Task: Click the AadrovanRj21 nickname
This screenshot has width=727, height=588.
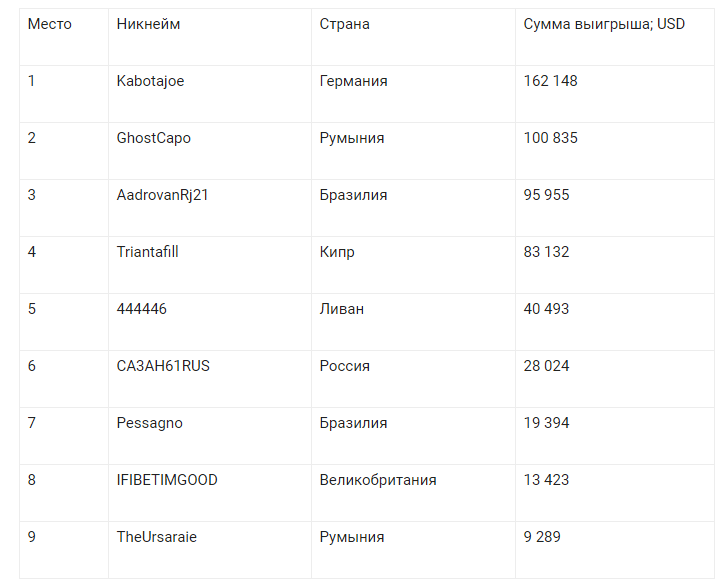Action: (162, 195)
